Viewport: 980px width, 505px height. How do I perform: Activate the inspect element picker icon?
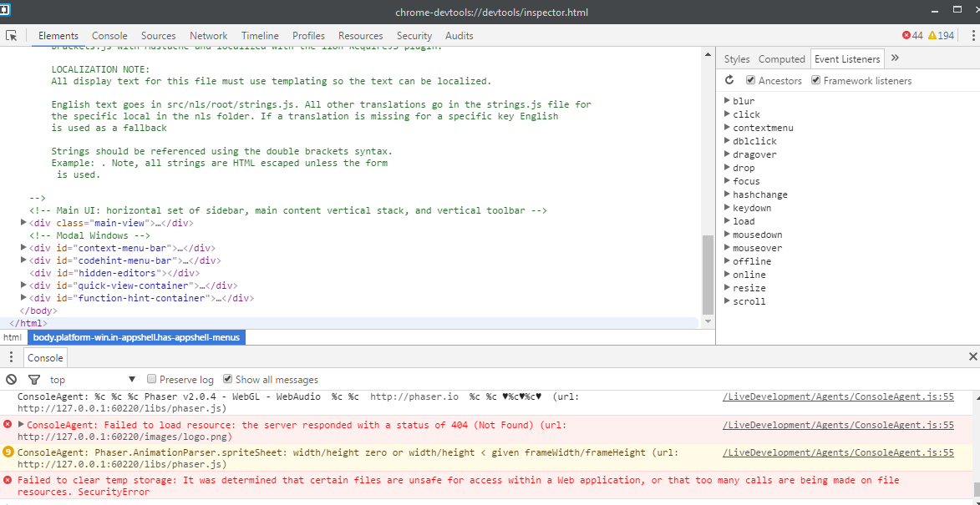[12, 36]
